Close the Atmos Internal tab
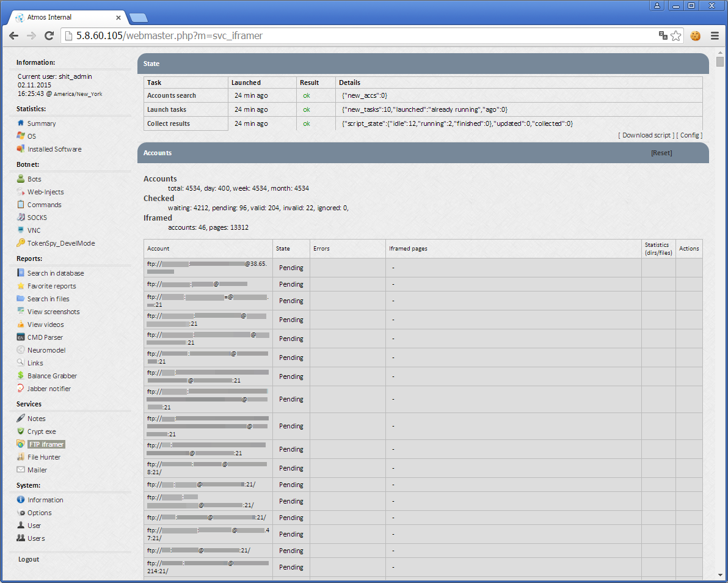The image size is (728, 583). click(x=118, y=18)
